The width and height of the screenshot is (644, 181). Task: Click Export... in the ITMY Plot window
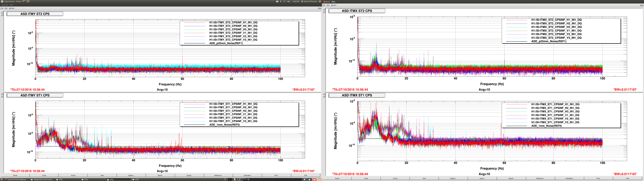(189, 175)
